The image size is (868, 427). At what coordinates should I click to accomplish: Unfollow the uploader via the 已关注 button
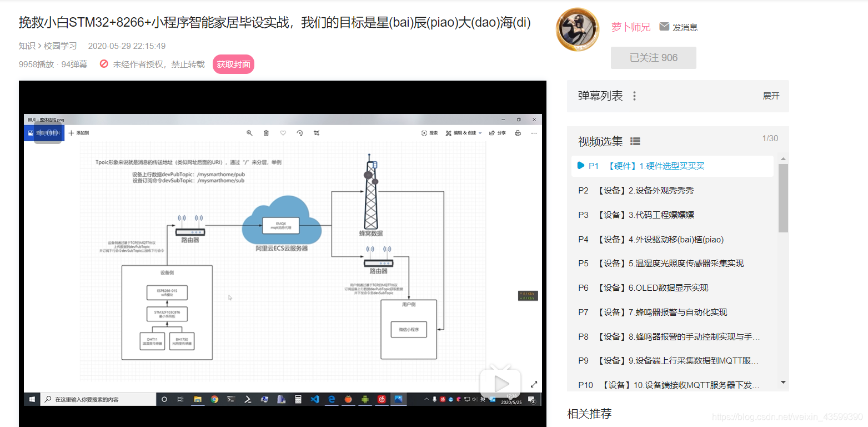tap(653, 57)
